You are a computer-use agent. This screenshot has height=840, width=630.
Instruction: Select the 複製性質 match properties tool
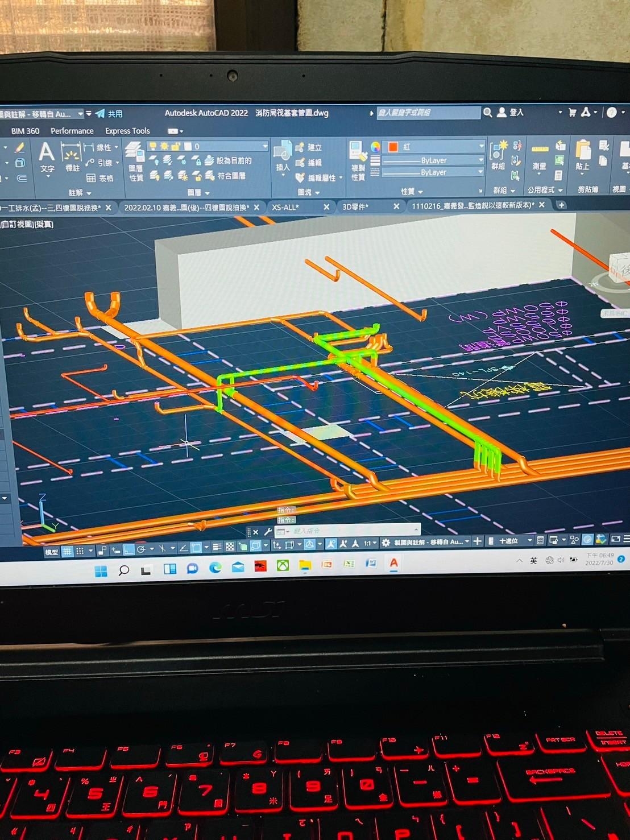pos(358,159)
